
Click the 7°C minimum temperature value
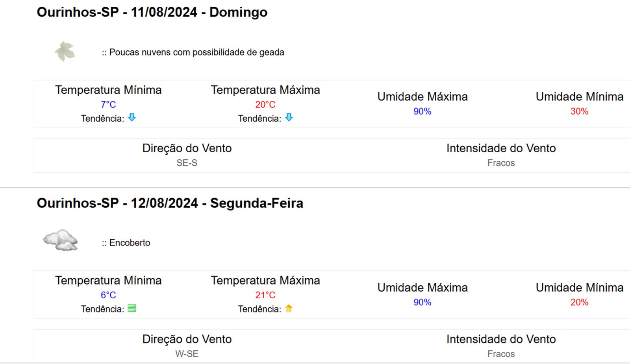(x=108, y=105)
